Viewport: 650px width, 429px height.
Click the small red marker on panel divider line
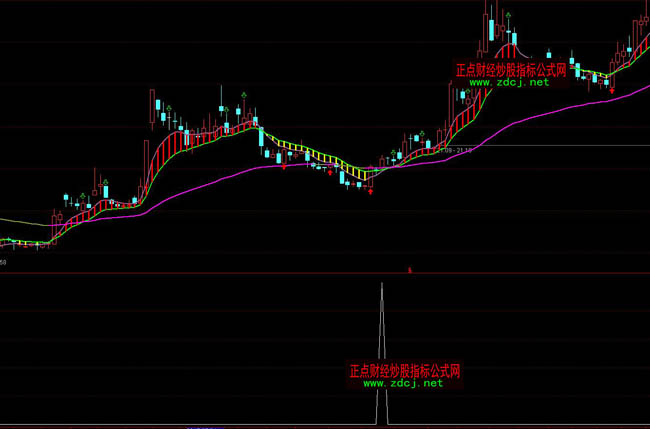click(x=410, y=269)
